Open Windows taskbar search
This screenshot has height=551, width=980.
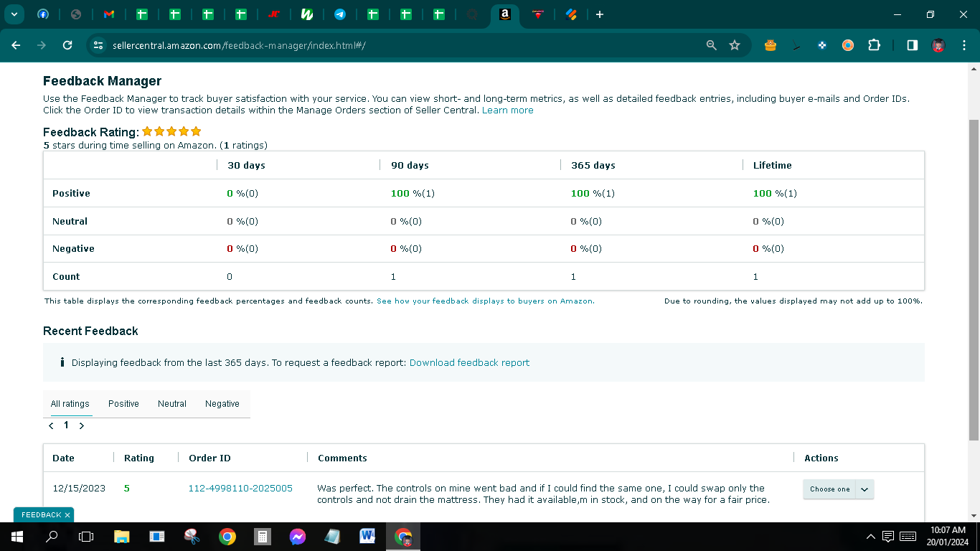[x=52, y=537]
